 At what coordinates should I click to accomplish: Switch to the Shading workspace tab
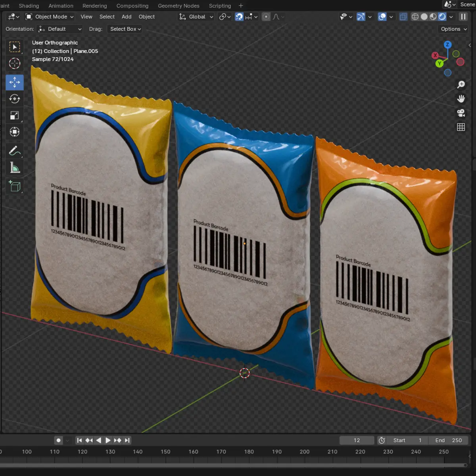click(x=29, y=6)
